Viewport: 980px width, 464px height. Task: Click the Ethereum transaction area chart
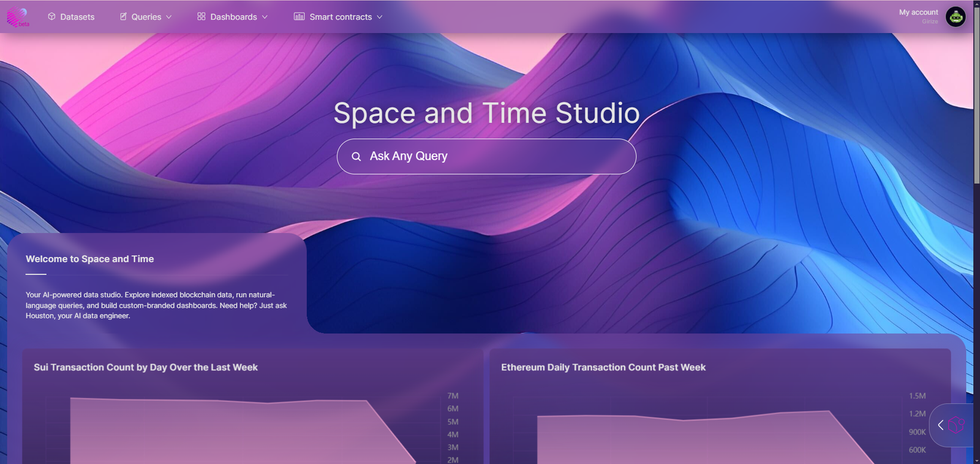click(705, 437)
